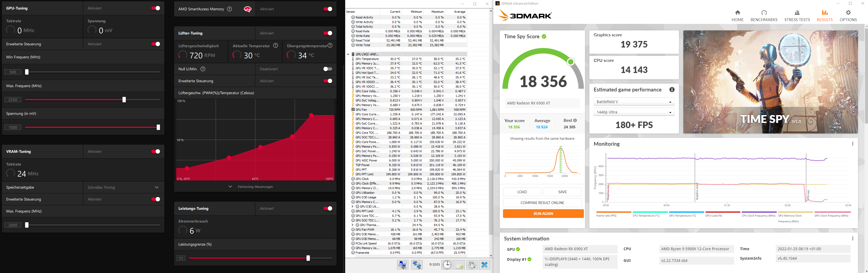Screen dimensions: 868x273
Task: Click the orange RUN AGAIN button
Action: [x=543, y=213]
